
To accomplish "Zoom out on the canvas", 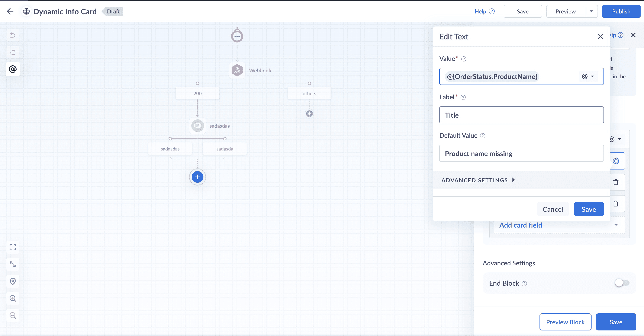I will [x=13, y=315].
